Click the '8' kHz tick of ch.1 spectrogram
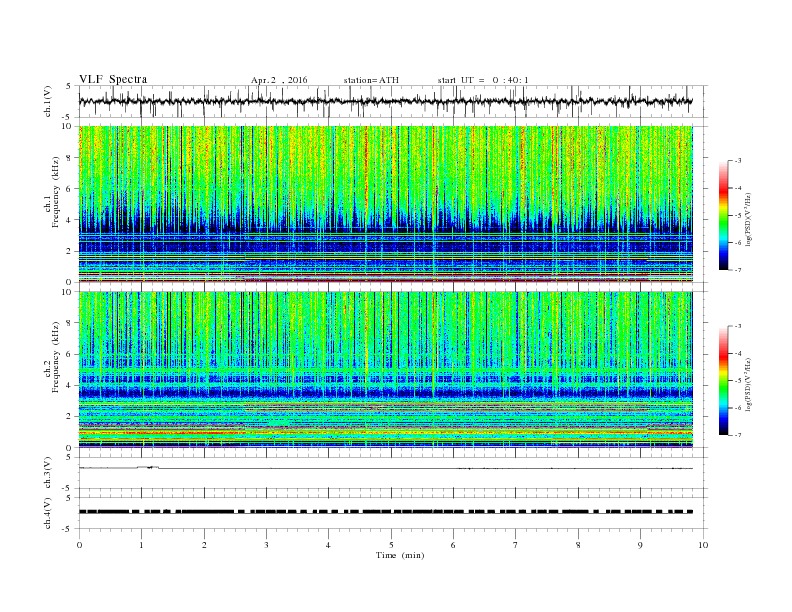This screenshot has height=612, width=792. 69,158
